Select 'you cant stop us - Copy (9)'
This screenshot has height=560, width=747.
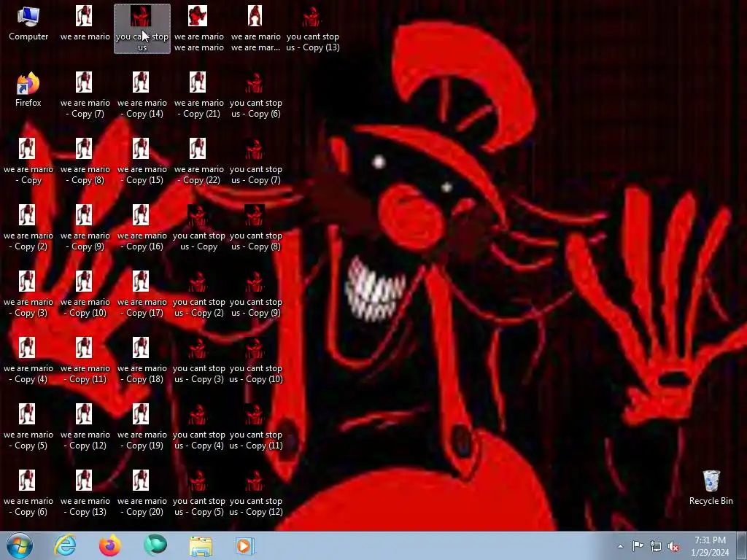pos(256,294)
